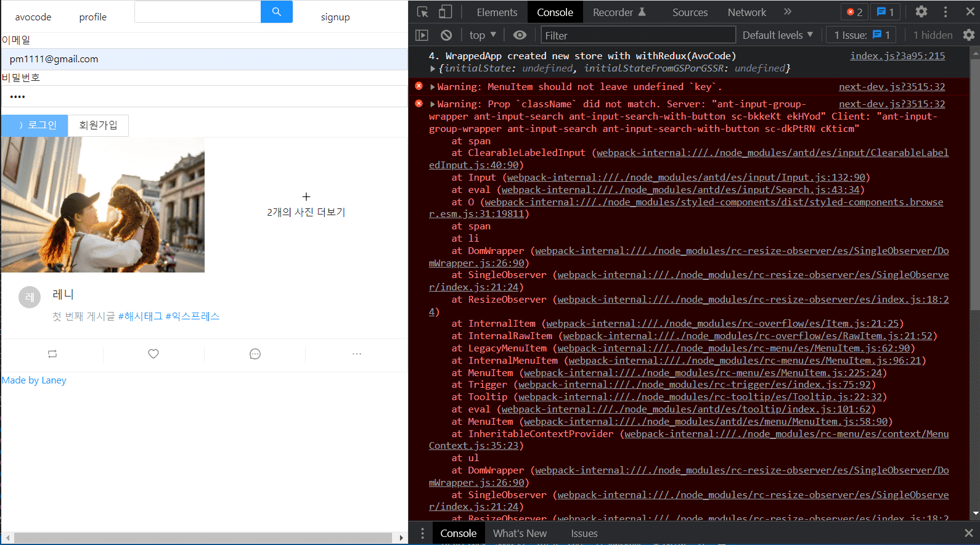Open the Input.js:132:90 stack trace link
This screenshot has width=980, height=545.
686,178
